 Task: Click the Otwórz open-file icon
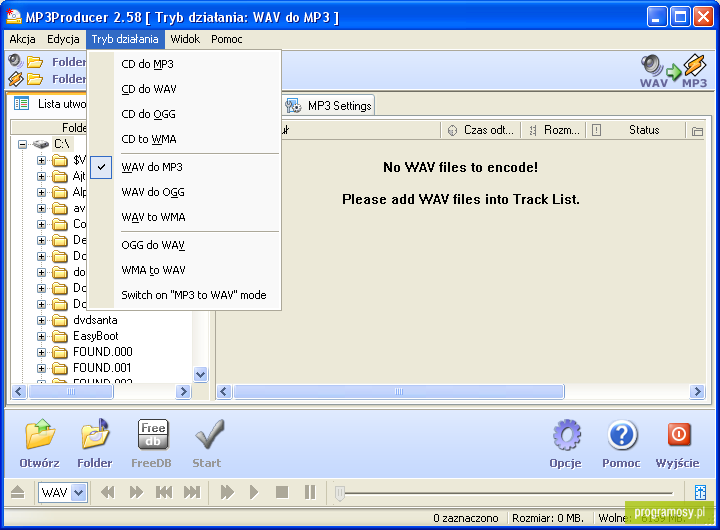point(40,434)
